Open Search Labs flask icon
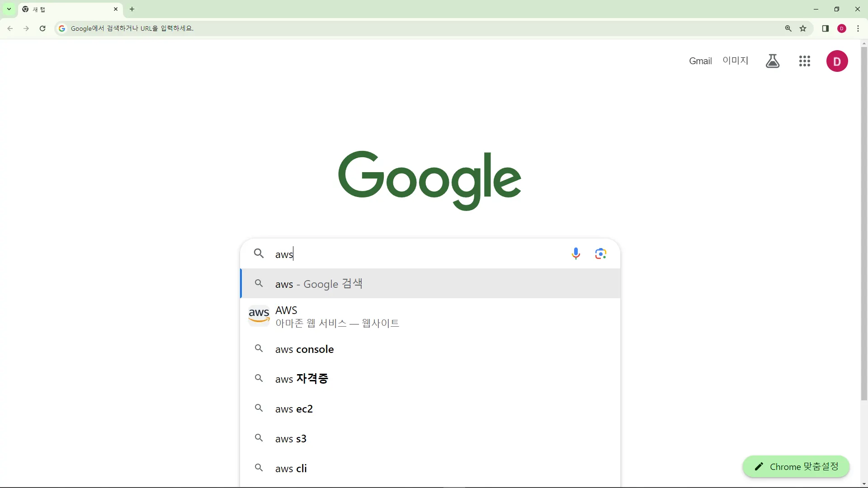868x488 pixels. (772, 61)
